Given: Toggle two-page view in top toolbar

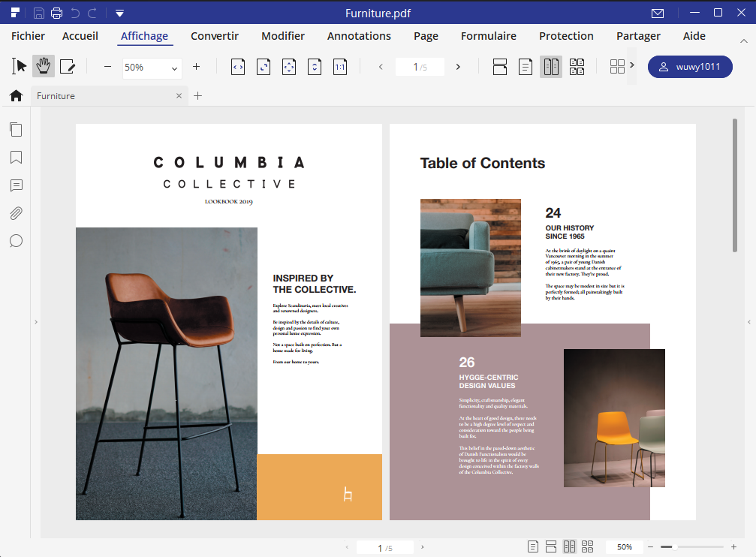Looking at the screenshot, I should 551,67.
